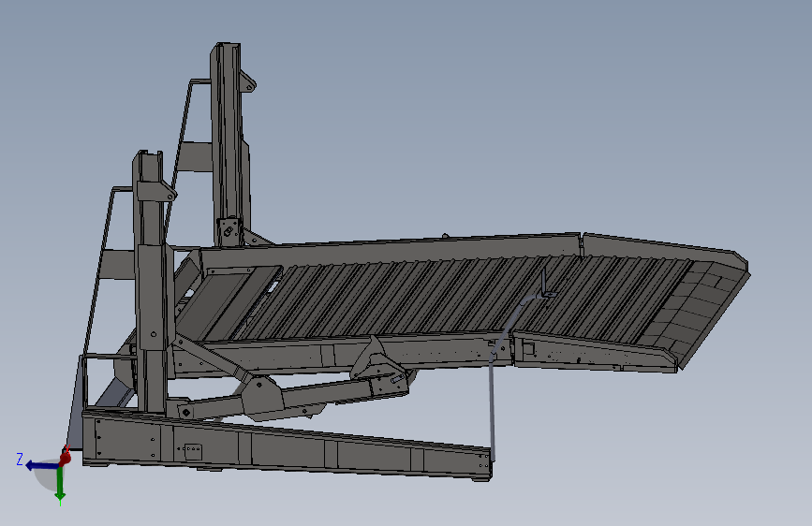This screenshot has height=526, width=812.
Task: Select the tallest vertical column of the lift
Action: point(229,145)
